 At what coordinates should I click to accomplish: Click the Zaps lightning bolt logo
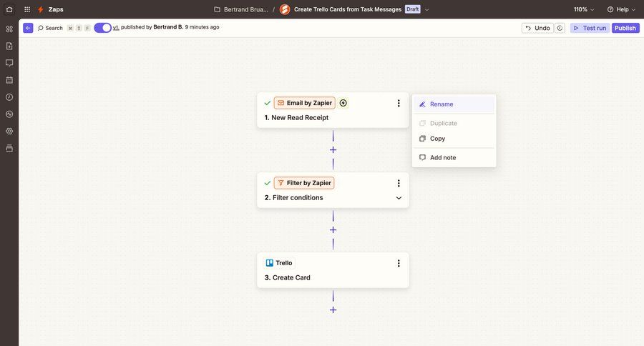pos(40,9)
